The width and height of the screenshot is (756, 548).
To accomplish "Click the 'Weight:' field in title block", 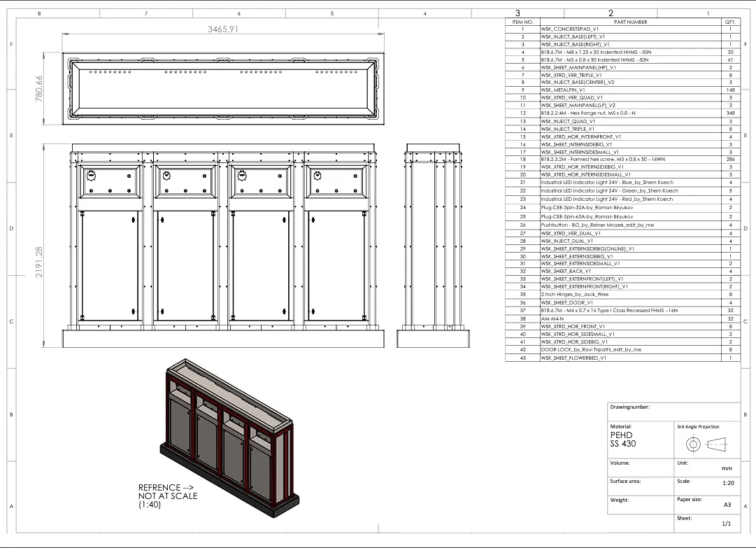I will (x=641, y=505).
